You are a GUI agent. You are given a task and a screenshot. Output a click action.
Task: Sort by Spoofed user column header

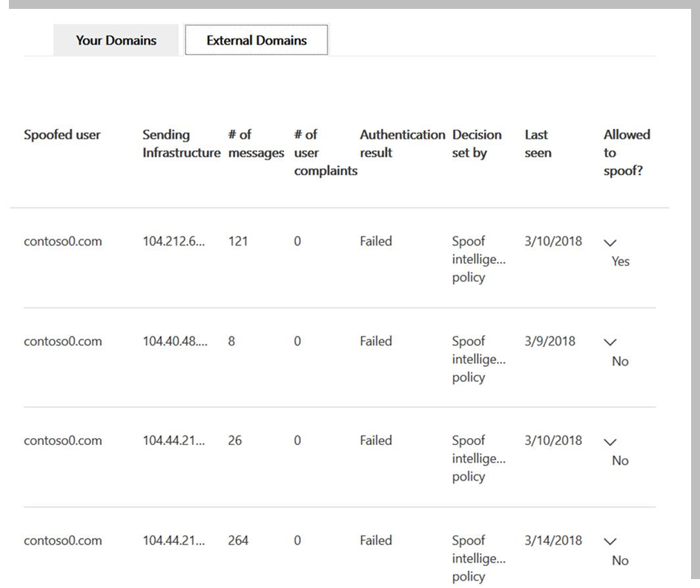(x=62, y=135)
